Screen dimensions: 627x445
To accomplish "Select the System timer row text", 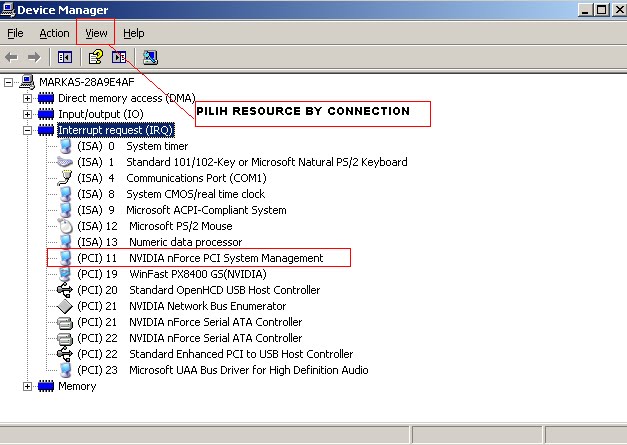I will (x=132, y=146).
